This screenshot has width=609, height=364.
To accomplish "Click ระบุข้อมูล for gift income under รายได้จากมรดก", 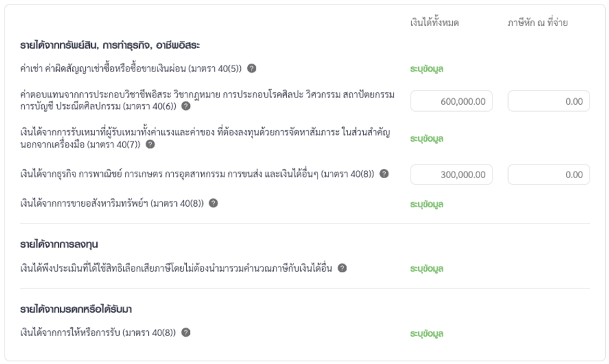I will (426, 333).
